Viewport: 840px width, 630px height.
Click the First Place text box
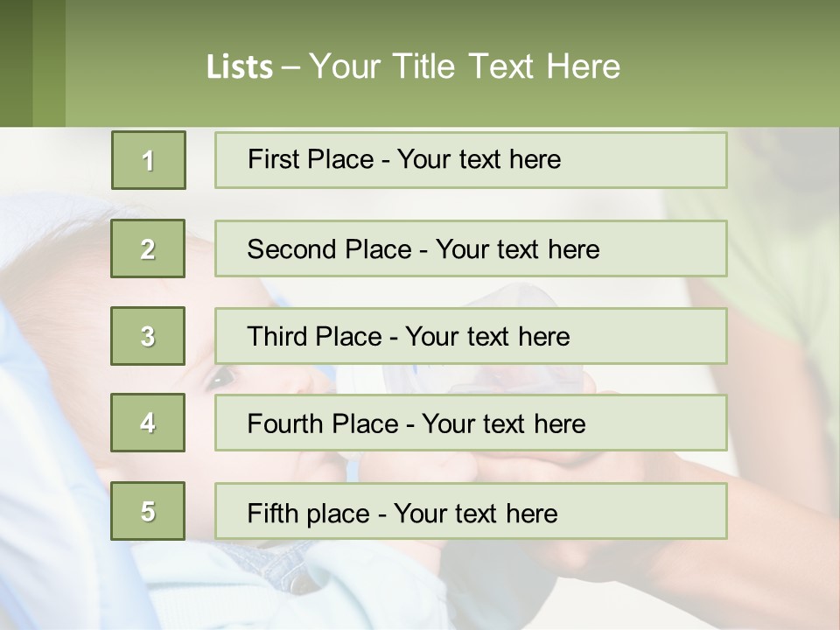[x=471, y=160]
